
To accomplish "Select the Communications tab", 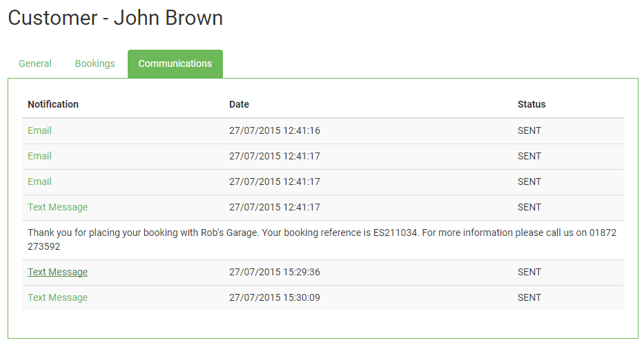I will tap(175, 63).
